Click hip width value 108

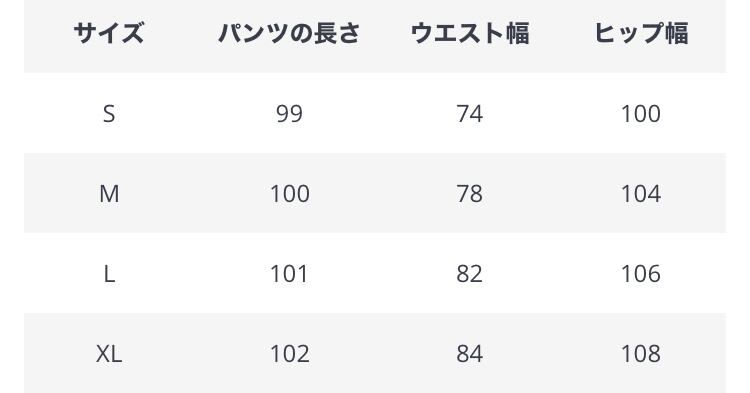coord(641,354)
